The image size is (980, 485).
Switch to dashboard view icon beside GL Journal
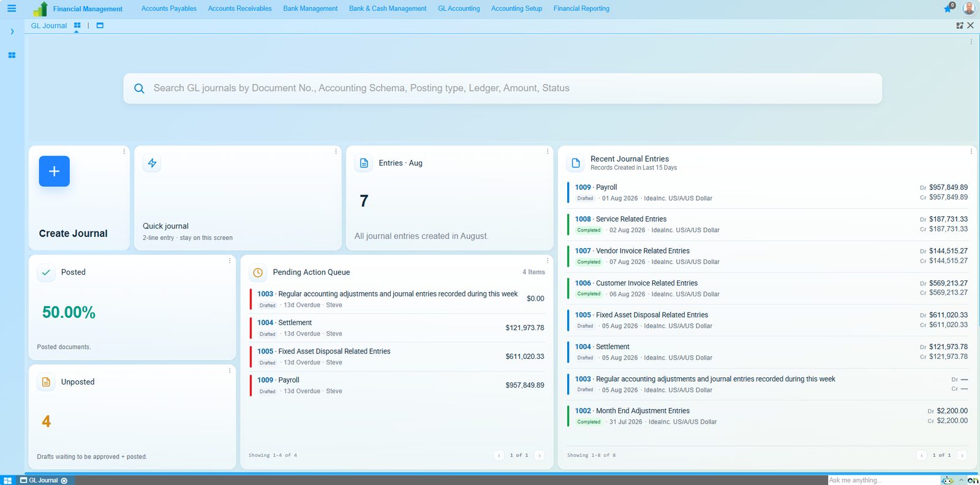tap(77, 26)
